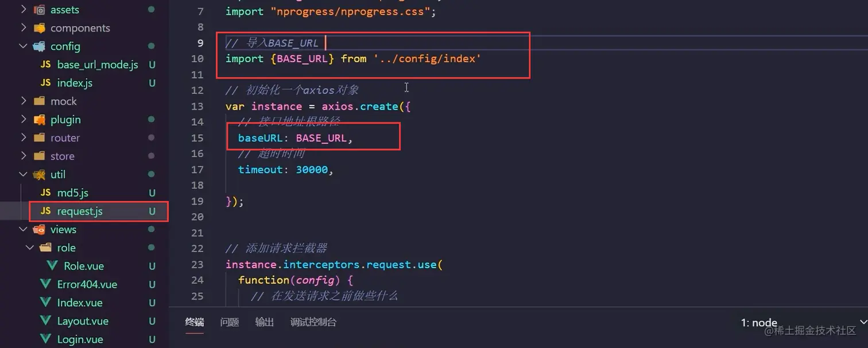The image size is (868, 348).
Task: Click line number 15 in gutter
Action: 197,138
